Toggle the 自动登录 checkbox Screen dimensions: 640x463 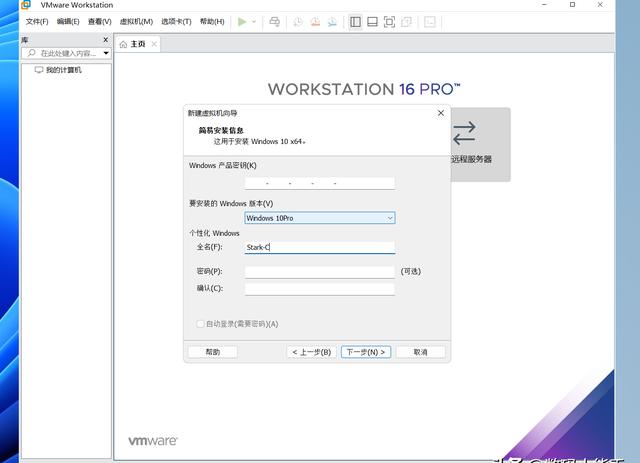[x=200, y=324]
